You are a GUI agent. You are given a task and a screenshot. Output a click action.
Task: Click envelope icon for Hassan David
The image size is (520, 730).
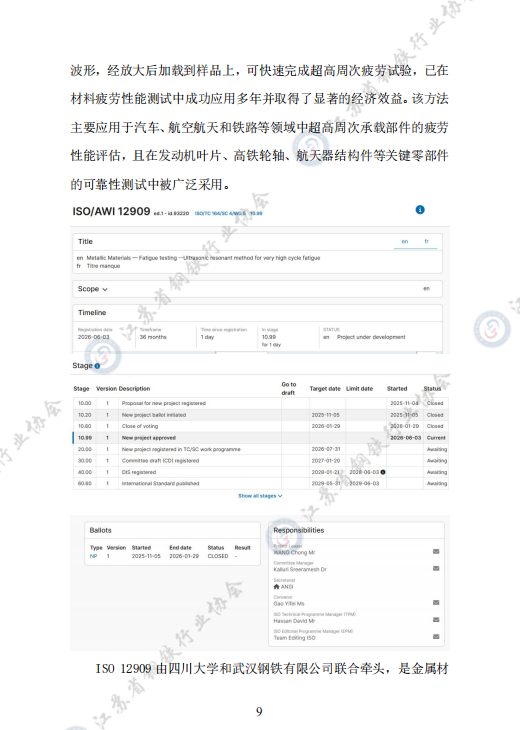(436, 620)
